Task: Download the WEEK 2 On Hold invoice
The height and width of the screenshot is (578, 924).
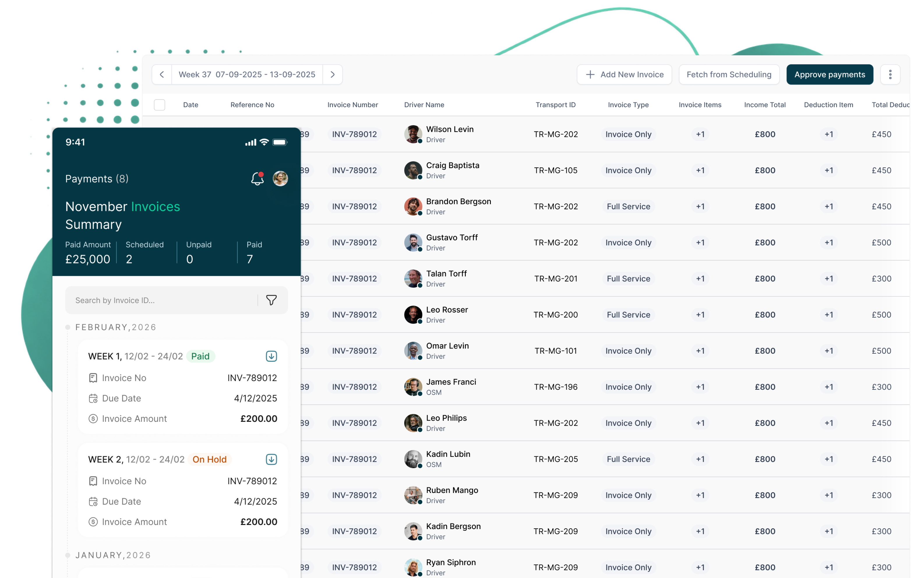Action: pyautogui.click(x=271, y=459)
